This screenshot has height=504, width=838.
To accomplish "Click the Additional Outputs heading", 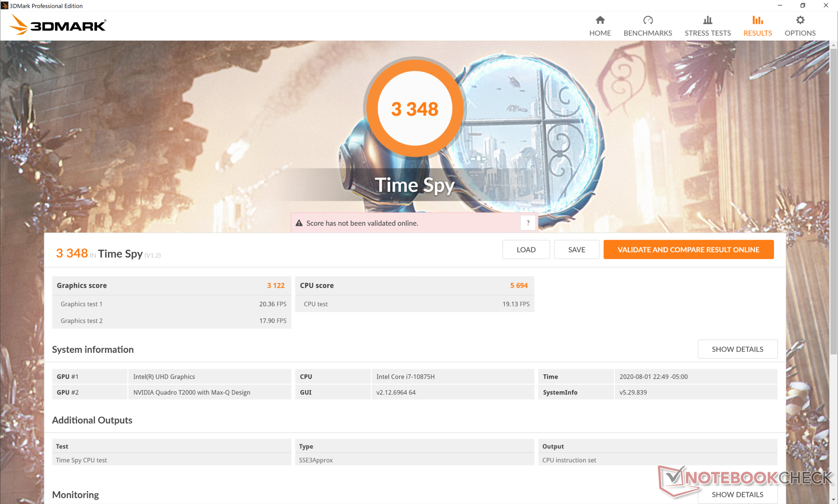I will tap(92, 420).
